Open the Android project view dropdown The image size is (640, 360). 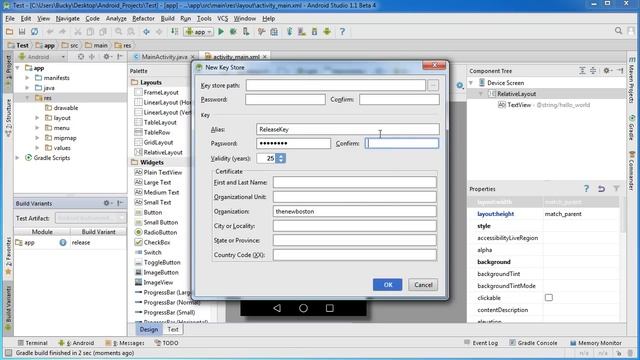pyautogui.click(x=42, y=57)
